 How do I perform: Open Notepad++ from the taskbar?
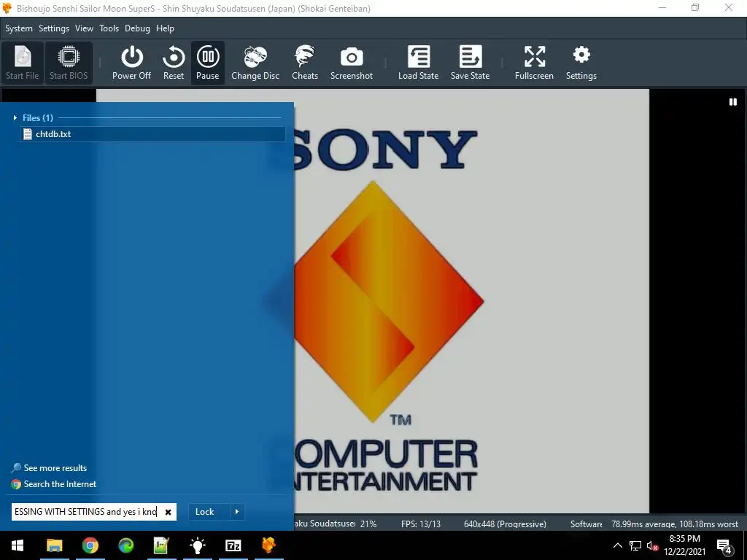coord(161,545)
